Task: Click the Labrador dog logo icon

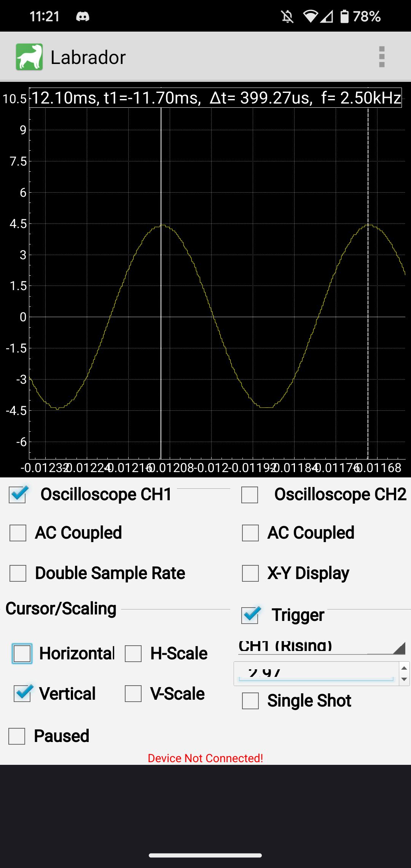Action: point(29,56)
